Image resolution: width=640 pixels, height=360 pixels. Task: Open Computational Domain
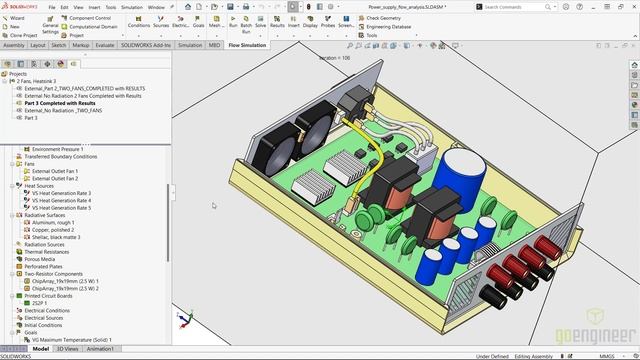(89, 27)
